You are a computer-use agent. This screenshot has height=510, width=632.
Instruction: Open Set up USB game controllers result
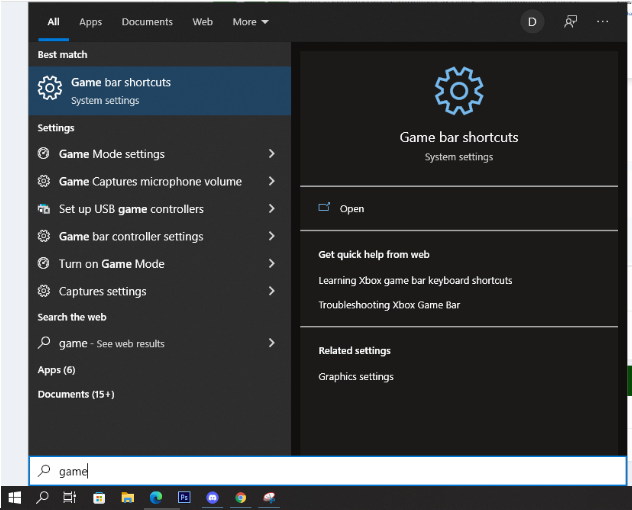pyautogui.click(x=160, y=208)
